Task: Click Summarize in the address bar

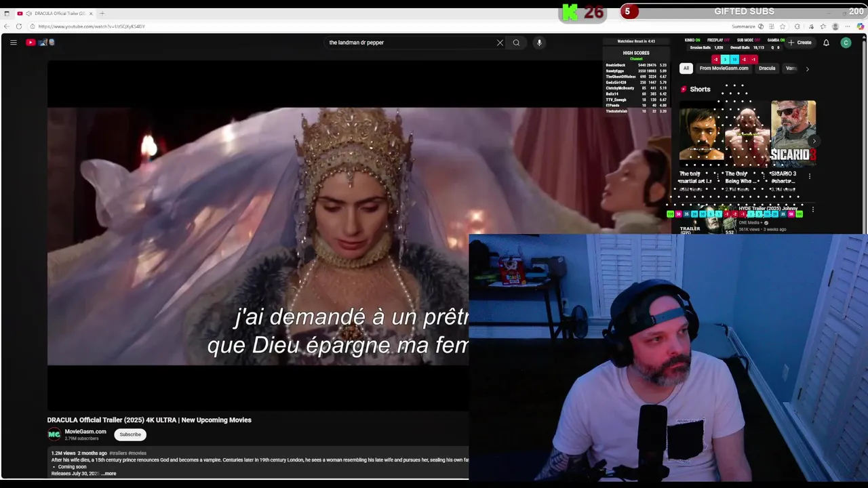Action: click(743, 26)
